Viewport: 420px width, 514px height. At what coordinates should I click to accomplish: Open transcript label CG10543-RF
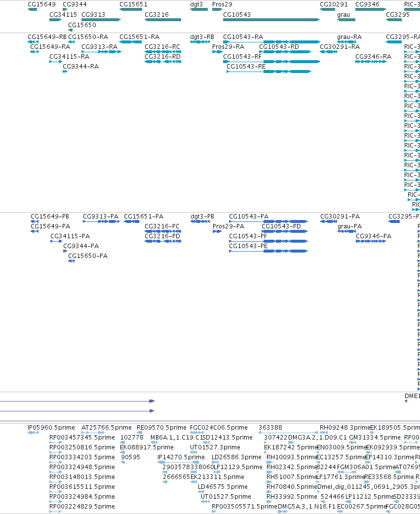click(242, 57)
